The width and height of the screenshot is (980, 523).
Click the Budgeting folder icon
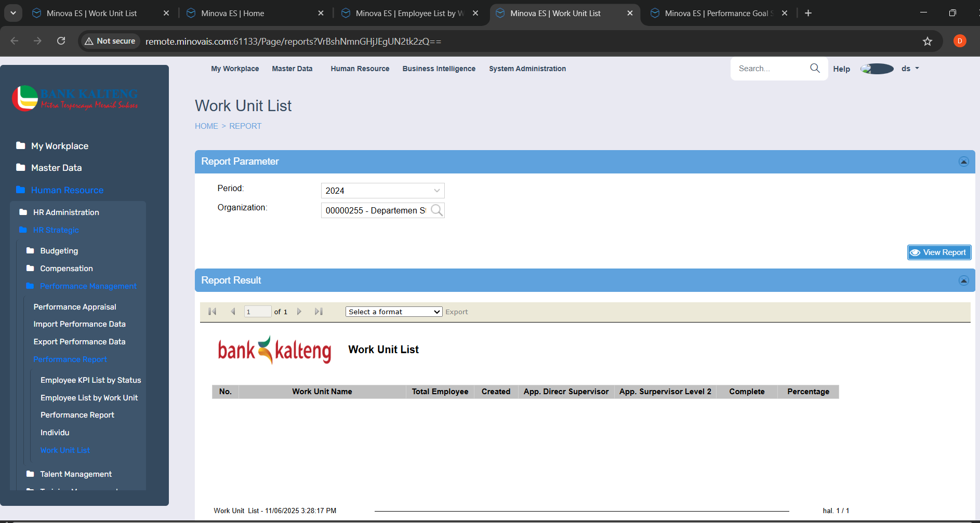(x=30, y=250)
